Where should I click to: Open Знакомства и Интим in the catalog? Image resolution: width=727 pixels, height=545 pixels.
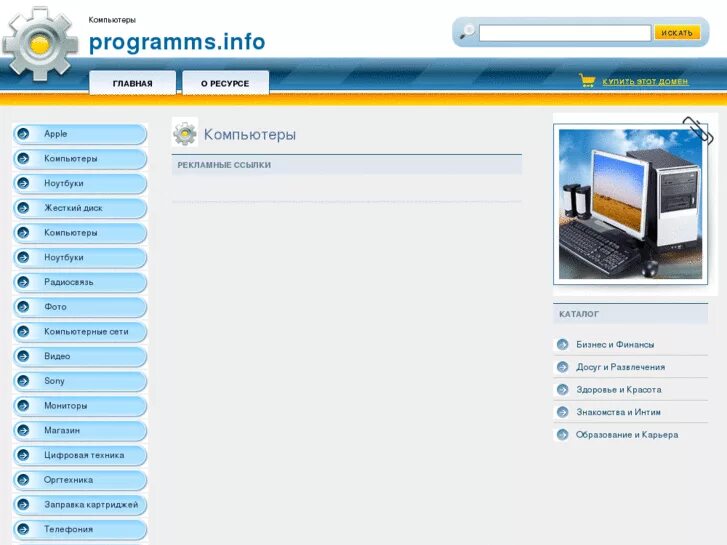(619, 412)
